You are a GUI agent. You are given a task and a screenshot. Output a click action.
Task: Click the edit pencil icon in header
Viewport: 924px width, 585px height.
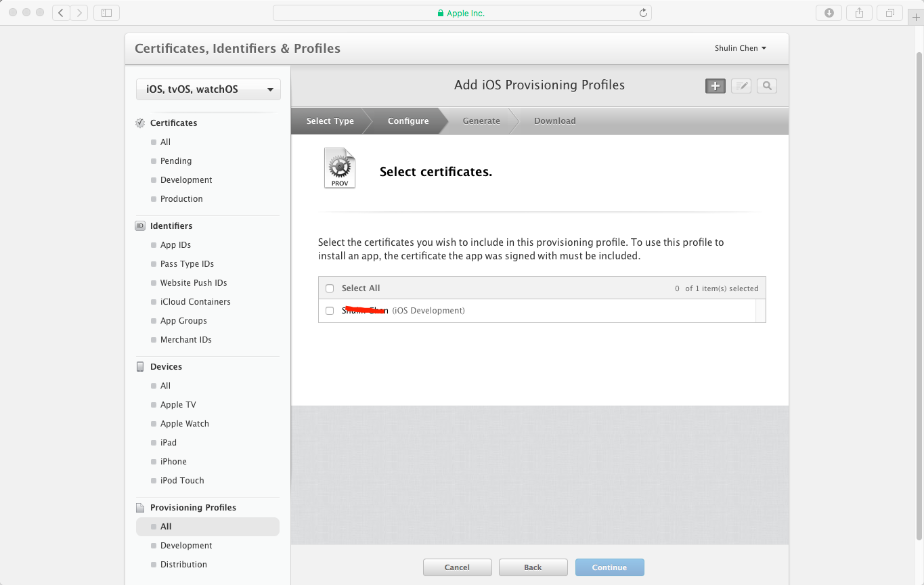pyautogui.click(x=741, y=86)
